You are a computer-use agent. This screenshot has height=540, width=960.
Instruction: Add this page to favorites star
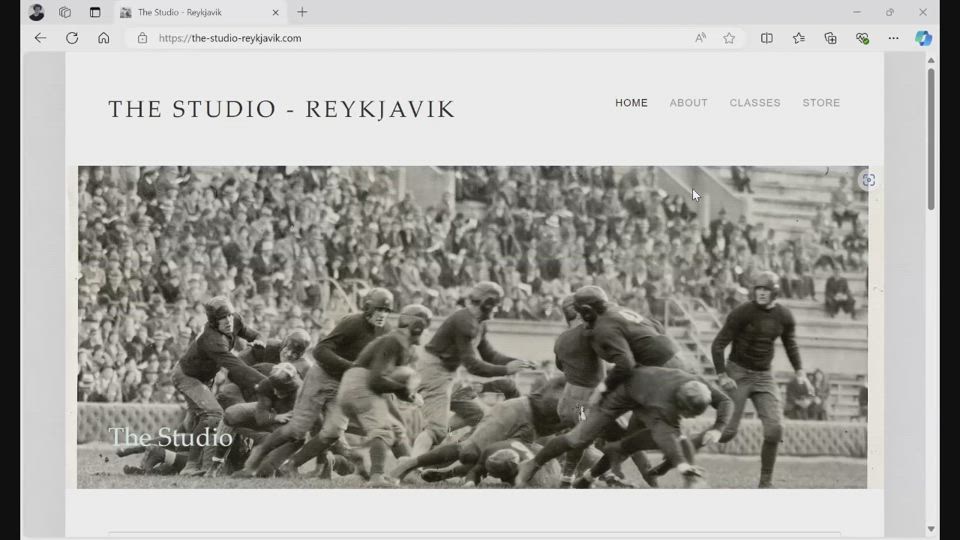click(729, 38)
